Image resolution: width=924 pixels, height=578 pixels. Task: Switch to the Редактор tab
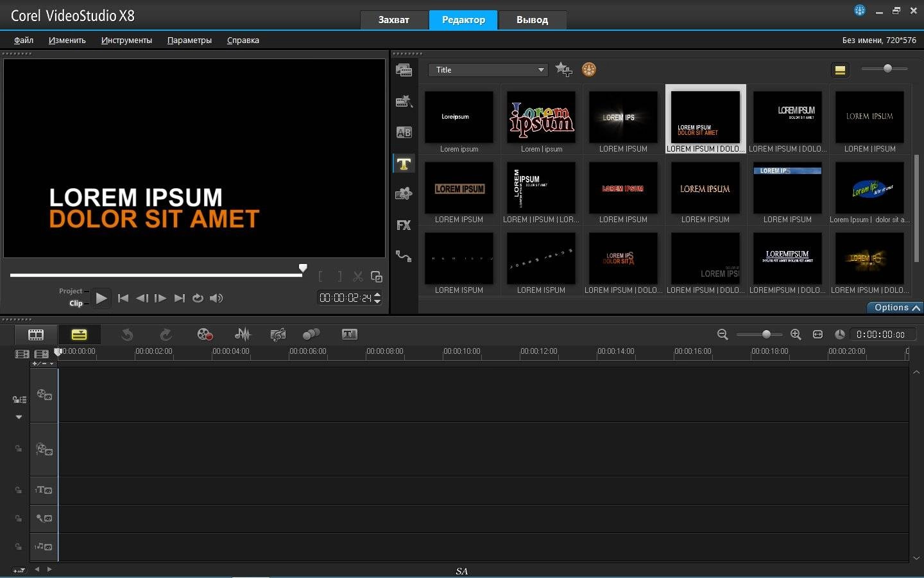(x=463, y=20)
